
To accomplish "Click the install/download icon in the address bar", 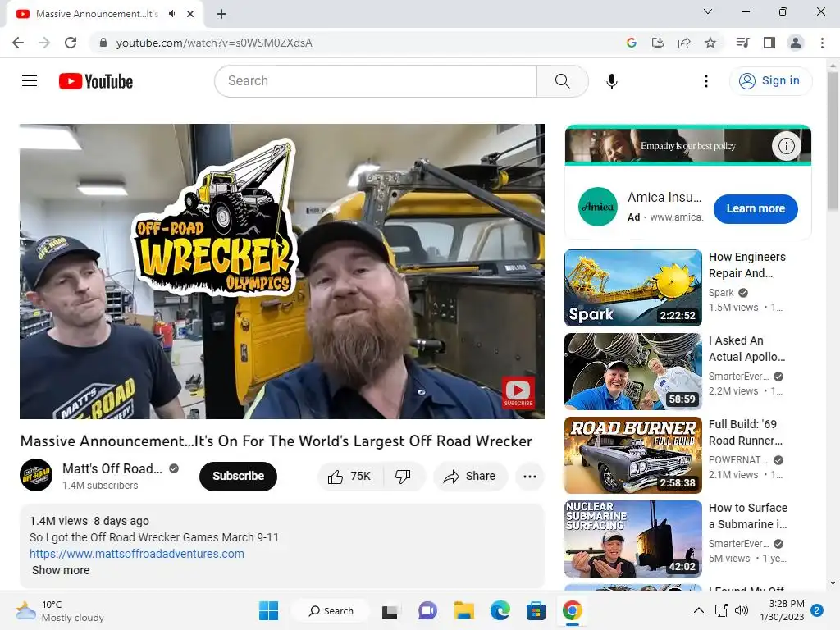I will [658, 43].
